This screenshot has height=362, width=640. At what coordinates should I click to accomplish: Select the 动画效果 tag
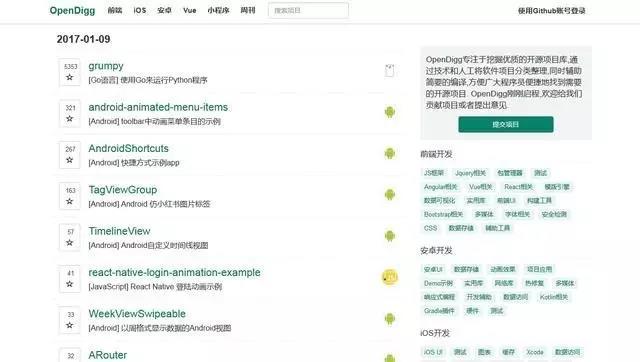(x=503, y=269)
